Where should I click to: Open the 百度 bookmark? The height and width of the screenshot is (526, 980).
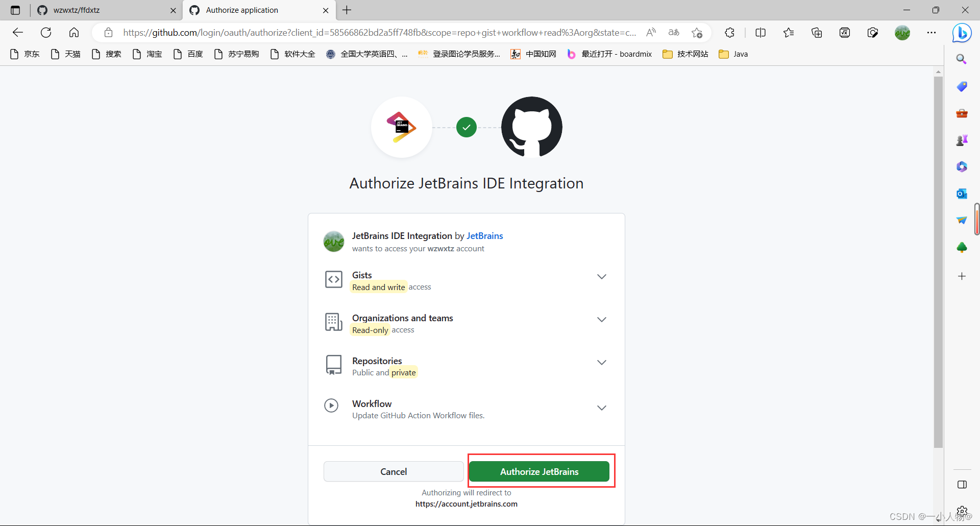pyautogui.click(x=188, y=54)
